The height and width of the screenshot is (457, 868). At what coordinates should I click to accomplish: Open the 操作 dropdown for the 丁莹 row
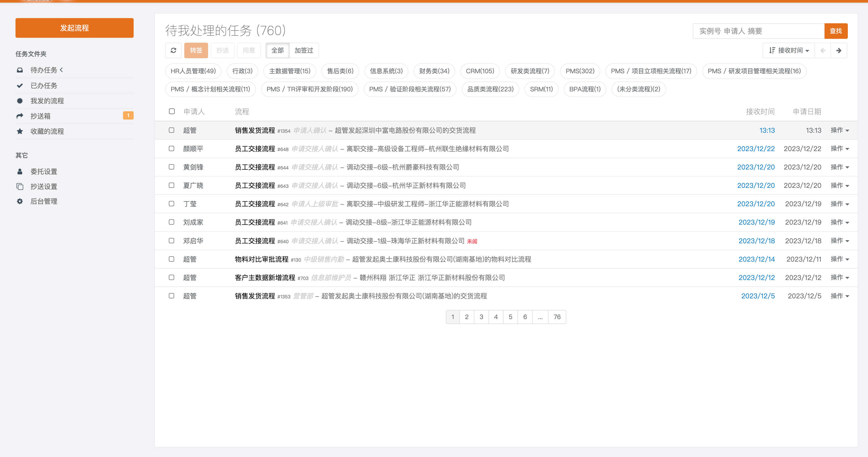(x=839, y=204)
